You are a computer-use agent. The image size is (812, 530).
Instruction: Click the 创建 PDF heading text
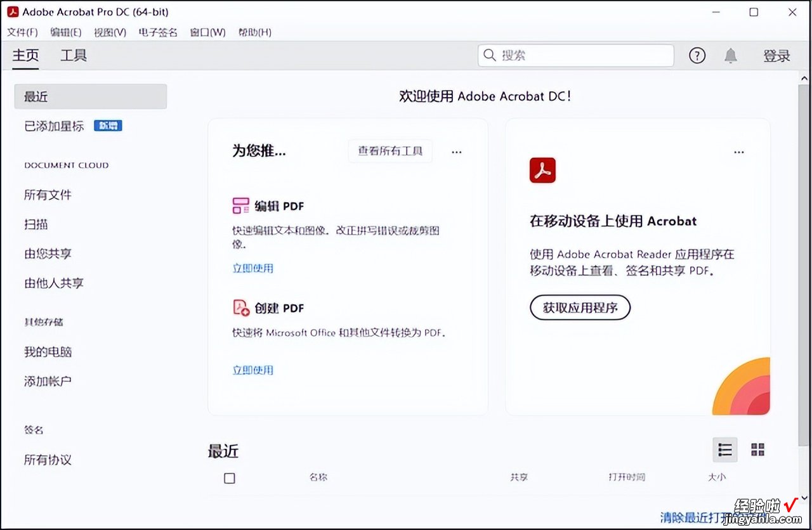pos(280,308)
